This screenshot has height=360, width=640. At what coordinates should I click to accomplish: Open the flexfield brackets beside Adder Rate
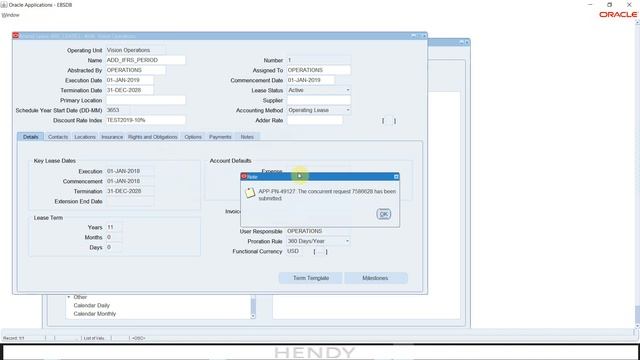[389, 121]
